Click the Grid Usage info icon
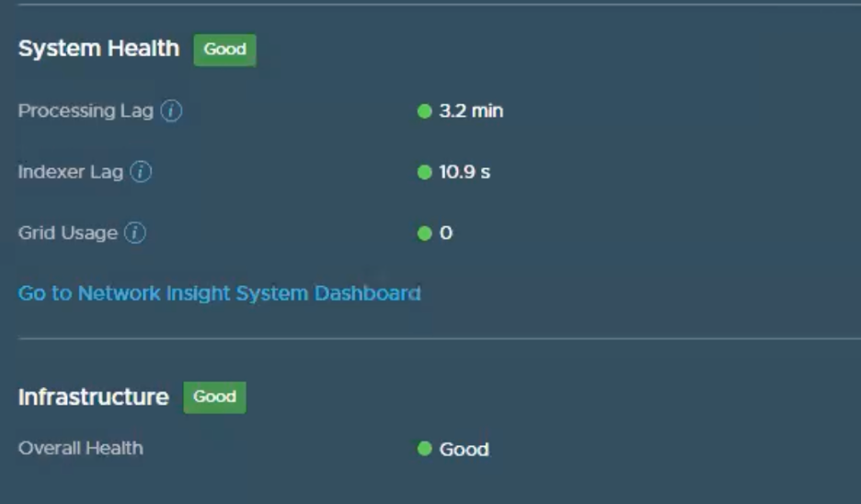 coord(135,234)
